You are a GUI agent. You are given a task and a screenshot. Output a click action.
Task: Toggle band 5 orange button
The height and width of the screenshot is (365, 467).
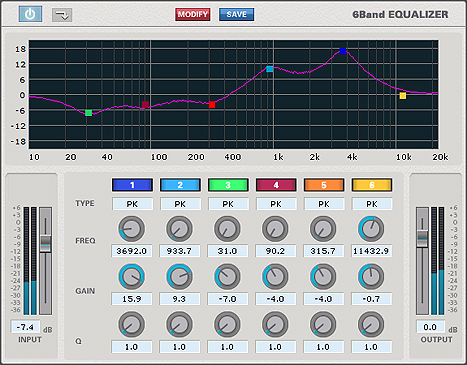[324, 185]
